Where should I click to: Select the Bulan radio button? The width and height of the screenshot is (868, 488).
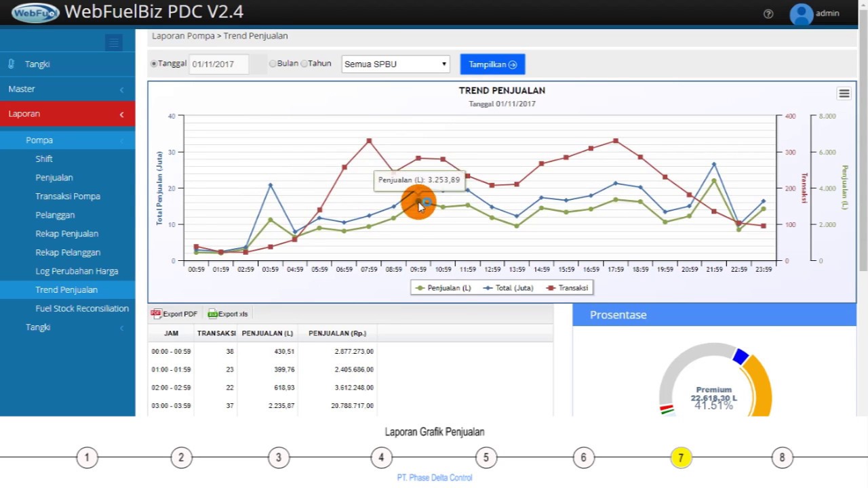(273, 64)
